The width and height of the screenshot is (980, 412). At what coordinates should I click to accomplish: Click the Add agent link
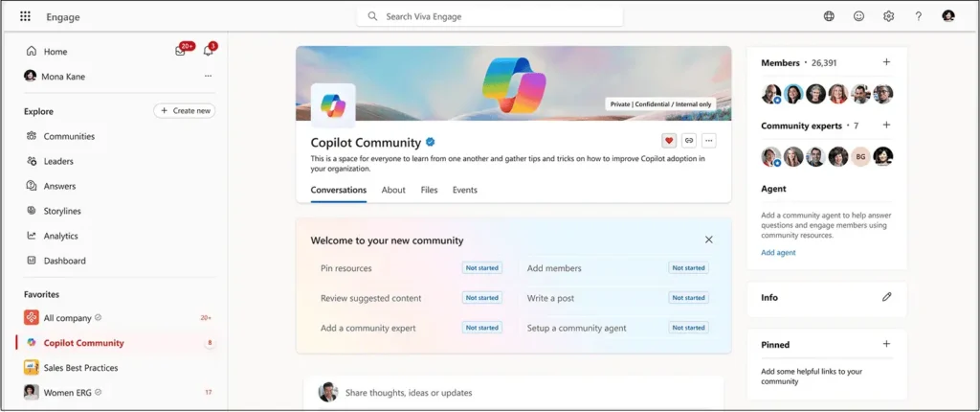click(778, 252)
